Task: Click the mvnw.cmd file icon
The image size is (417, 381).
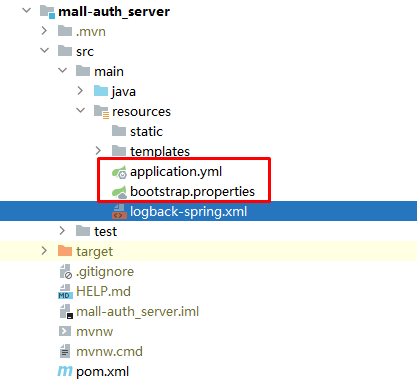Action: click(65, 351)
